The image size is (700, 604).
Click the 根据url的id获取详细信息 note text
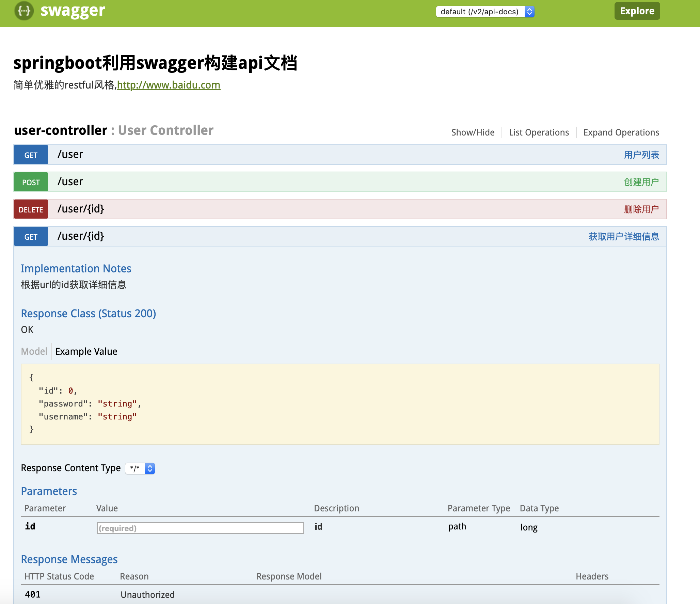click(x=74, y=285)
